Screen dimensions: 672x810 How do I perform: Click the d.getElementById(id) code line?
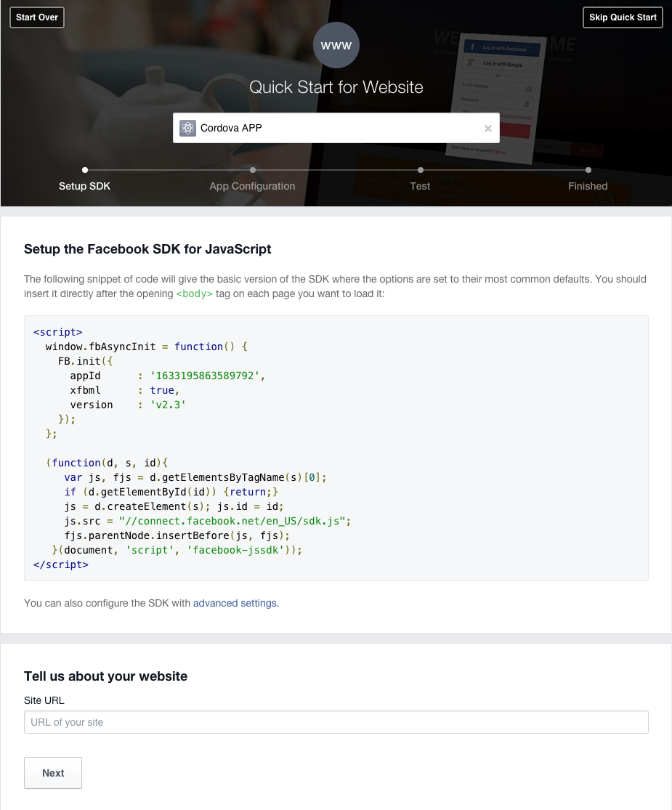(x=171, y=492)
